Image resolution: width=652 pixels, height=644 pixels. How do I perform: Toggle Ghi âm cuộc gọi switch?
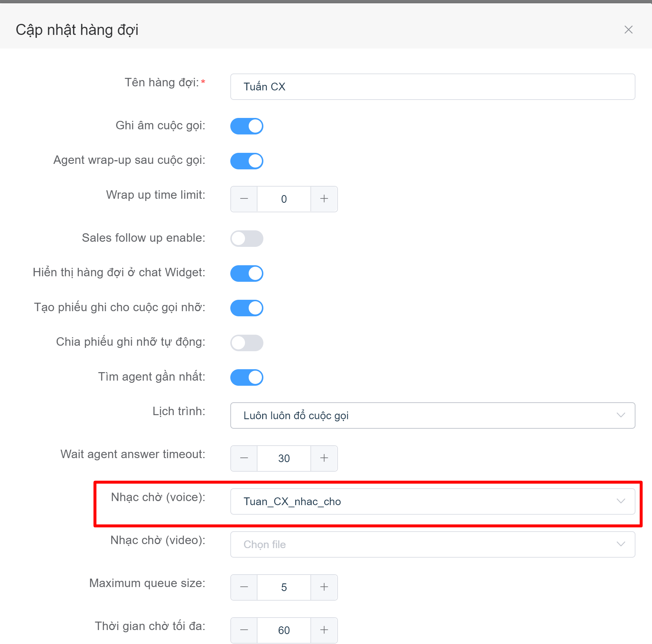tap(247, 126)
